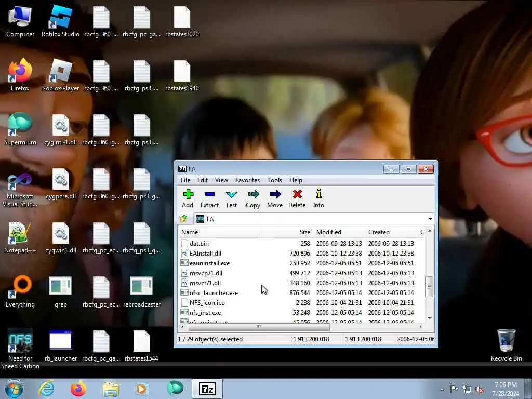532x399 pixels.
Task: Click the Extract toolbar icon
Action: coord(209,198)
